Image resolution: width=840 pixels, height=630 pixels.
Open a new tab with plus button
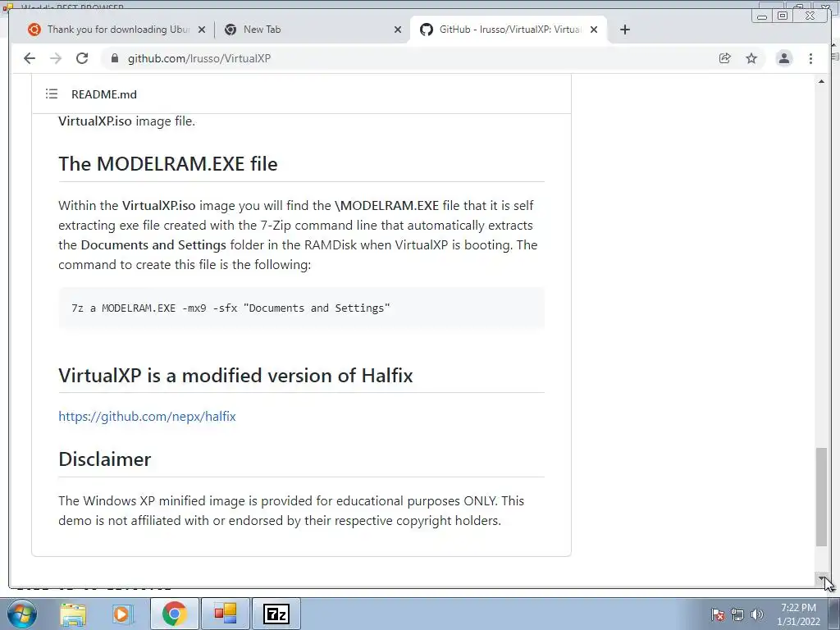click(x=624, y=30)
